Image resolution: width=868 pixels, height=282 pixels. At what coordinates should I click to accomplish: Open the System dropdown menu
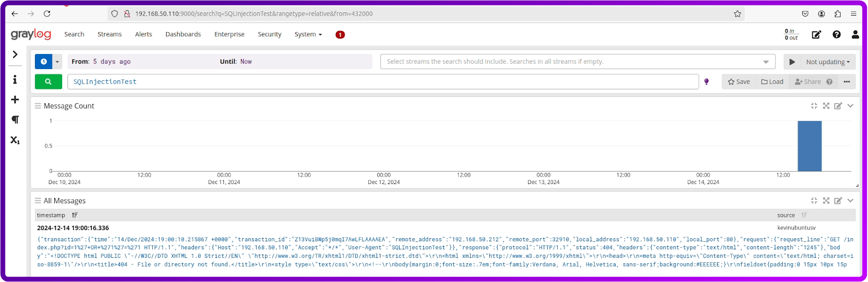click(x=308, y=34)
